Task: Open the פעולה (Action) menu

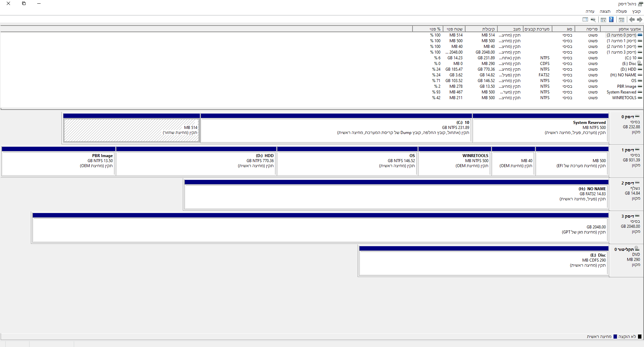Action: 621,11
